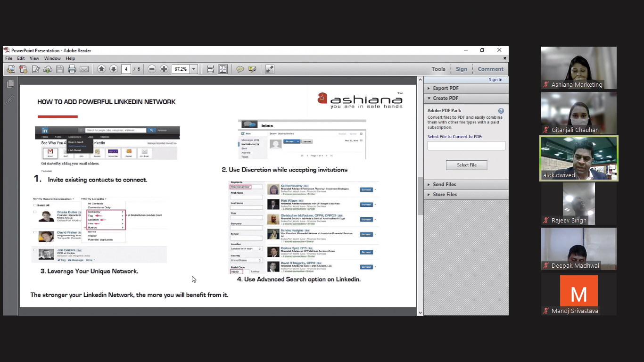644x362 pixels.
Task: Click Ashiana Marketing's muted microphone icon
Action: pyautogui.click(x=546, y=85)
